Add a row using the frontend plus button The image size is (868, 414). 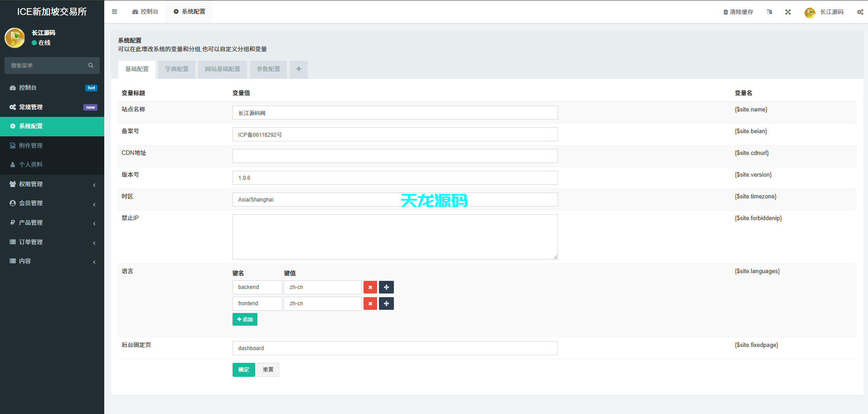[386, 303]
